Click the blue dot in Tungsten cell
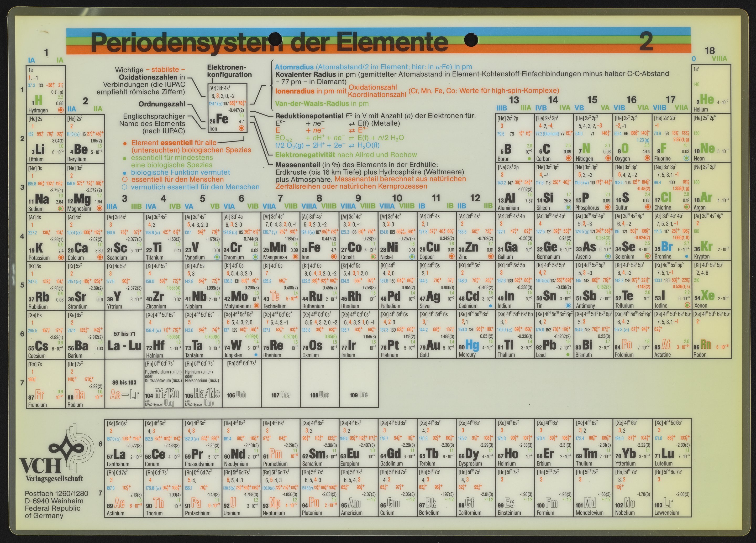This screenshot has height=543, width=756. pyautogui.click(x=255, y=355)
